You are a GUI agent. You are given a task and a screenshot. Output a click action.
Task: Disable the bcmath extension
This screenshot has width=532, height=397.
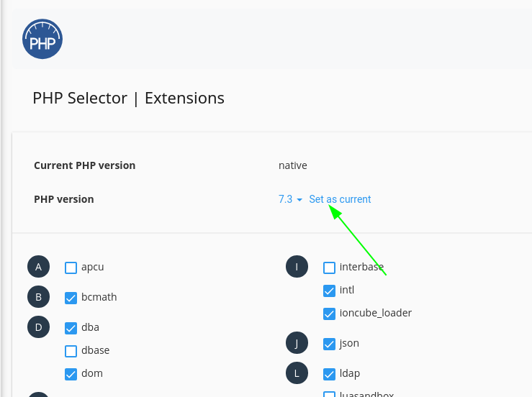[71, 298]
